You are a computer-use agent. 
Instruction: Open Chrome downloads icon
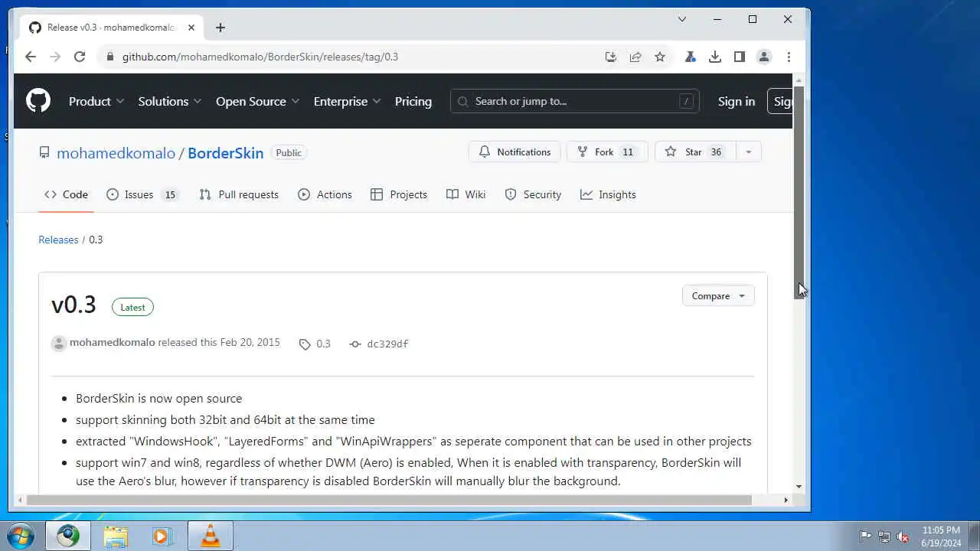(715, 57)
